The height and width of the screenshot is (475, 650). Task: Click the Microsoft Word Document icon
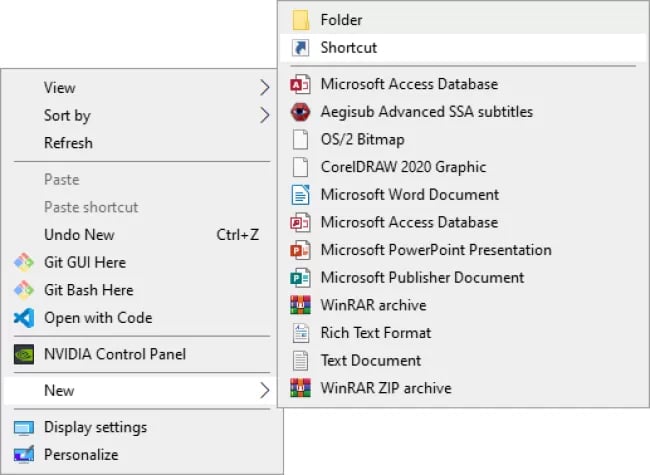click(301, 195)
